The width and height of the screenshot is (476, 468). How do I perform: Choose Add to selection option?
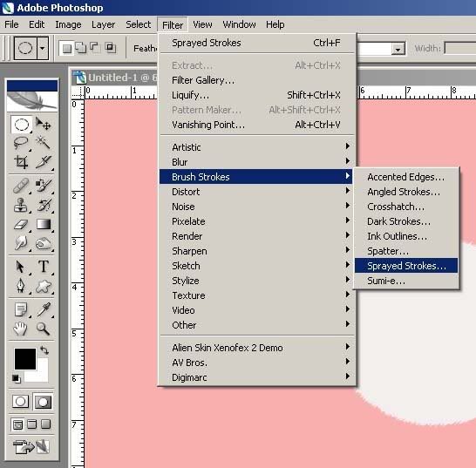tap(80, 48)
